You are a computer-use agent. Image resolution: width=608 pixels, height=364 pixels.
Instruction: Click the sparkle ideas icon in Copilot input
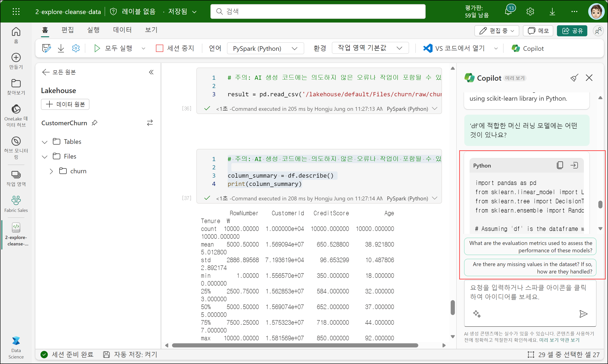pyautogui.click(x=477, y=314)
